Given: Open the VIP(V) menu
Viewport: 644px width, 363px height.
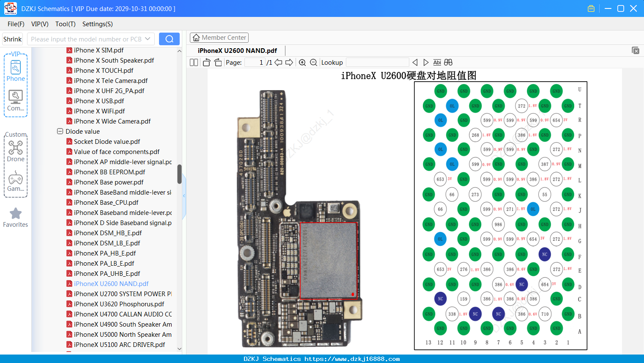Looking at the screenshot, I should coord(40,24).
